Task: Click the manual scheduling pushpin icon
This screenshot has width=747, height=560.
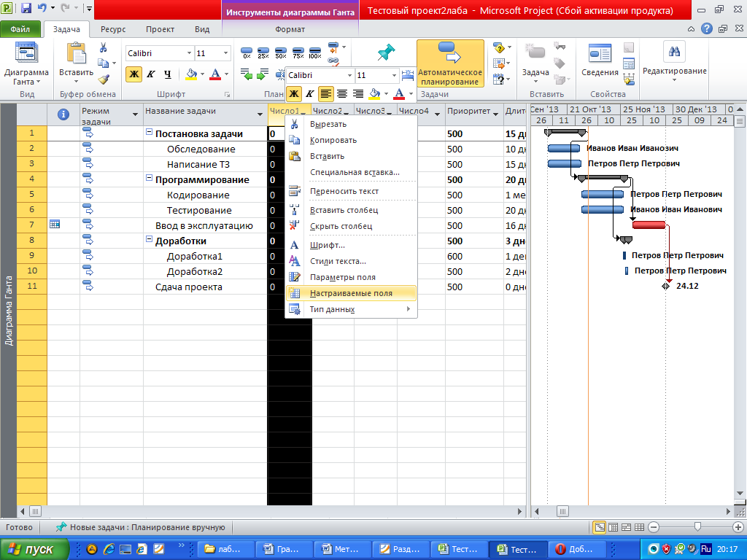Action: 386,52
